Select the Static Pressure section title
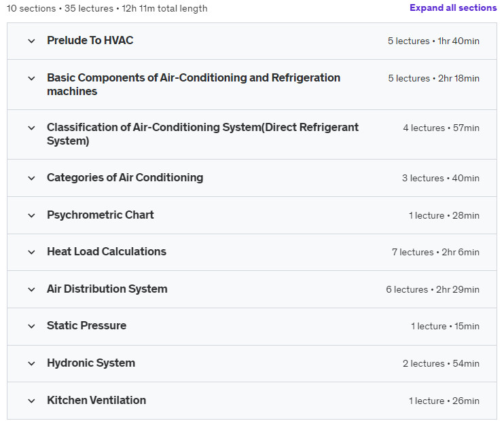Screen dimensions: 504x421 86,325
